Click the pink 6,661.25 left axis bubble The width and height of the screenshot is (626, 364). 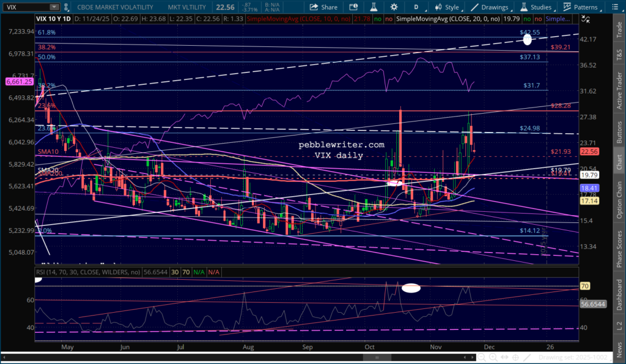tap(19, 81)
